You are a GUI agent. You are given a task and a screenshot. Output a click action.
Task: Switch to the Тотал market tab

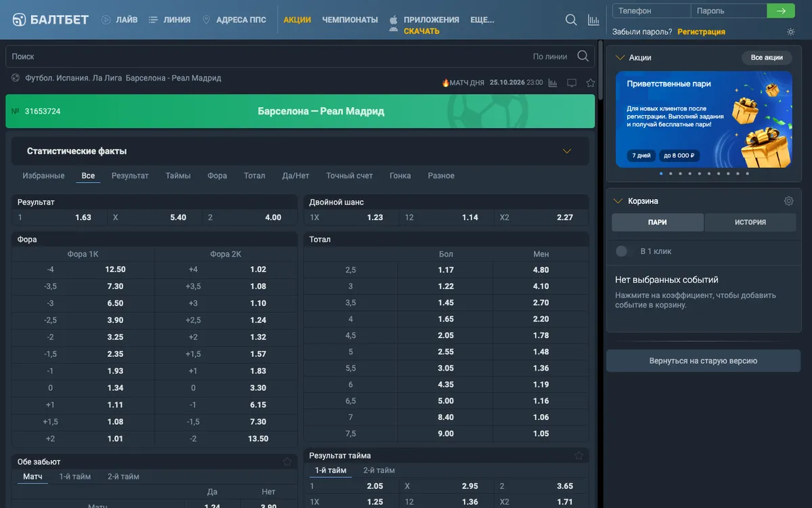click(x=254, y=175)
